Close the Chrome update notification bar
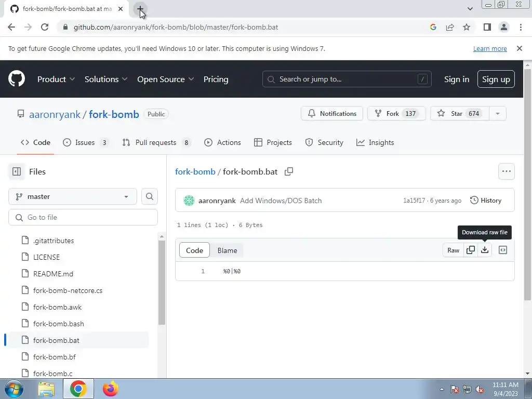 [x=519, y=48]
